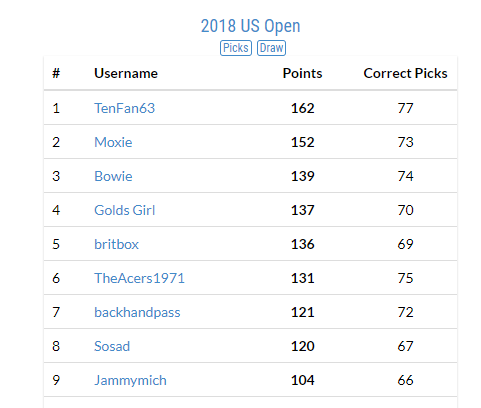
Task: Open Bowie user profile
Action: click(x=113, y=176)
